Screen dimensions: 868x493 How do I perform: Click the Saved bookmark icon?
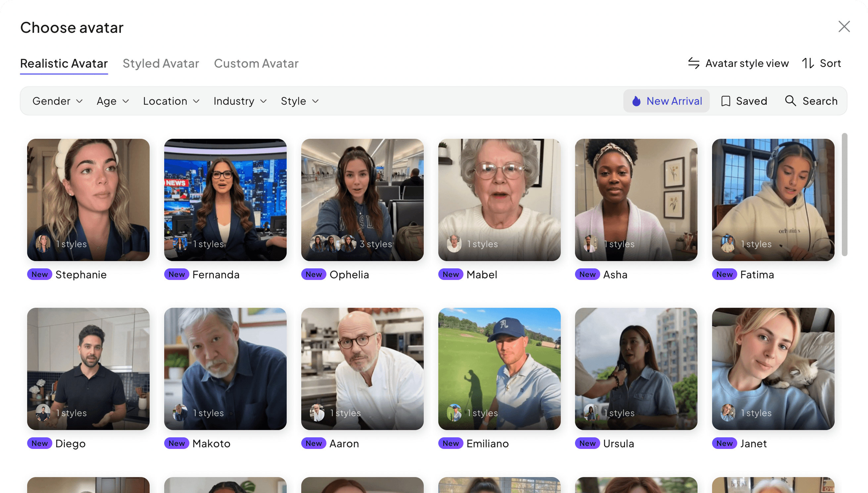726,101
